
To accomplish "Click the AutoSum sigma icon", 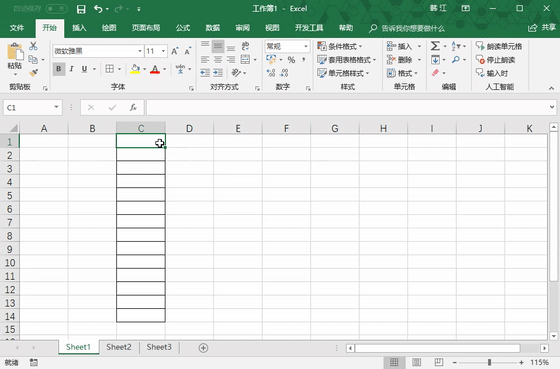I will (x=435, y=46).
